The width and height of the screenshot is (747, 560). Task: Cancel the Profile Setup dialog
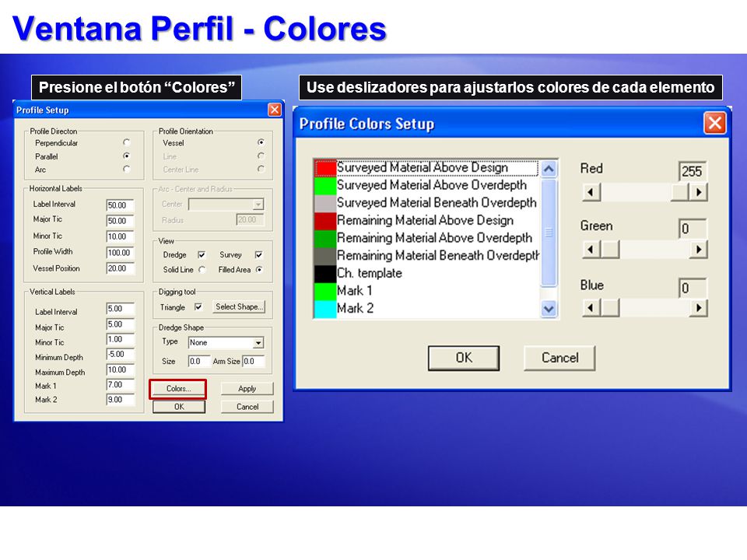click(247, 407)
